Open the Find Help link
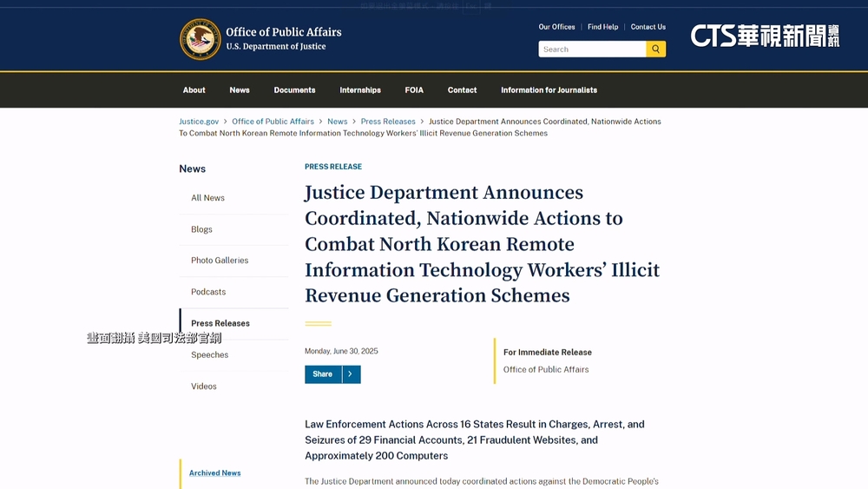 [602, 27]
